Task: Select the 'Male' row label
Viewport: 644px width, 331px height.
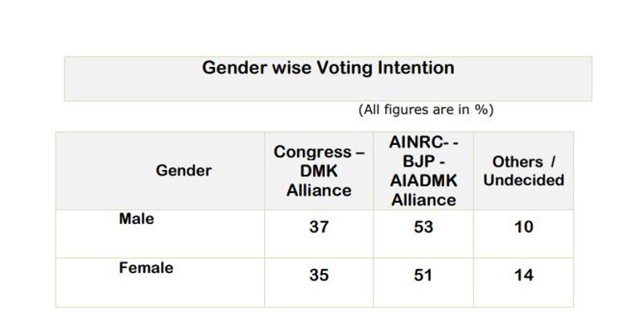Action: pos(136,219)
